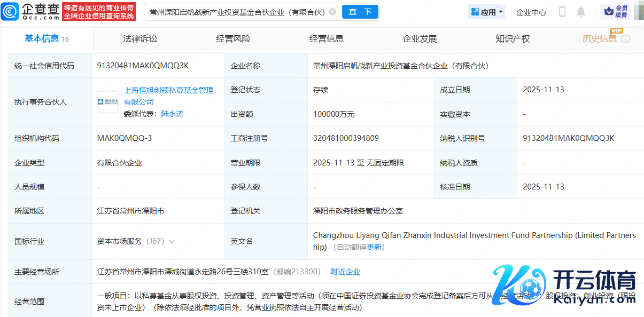Switch to the 法律诉讼 tab

click(140, 38)
